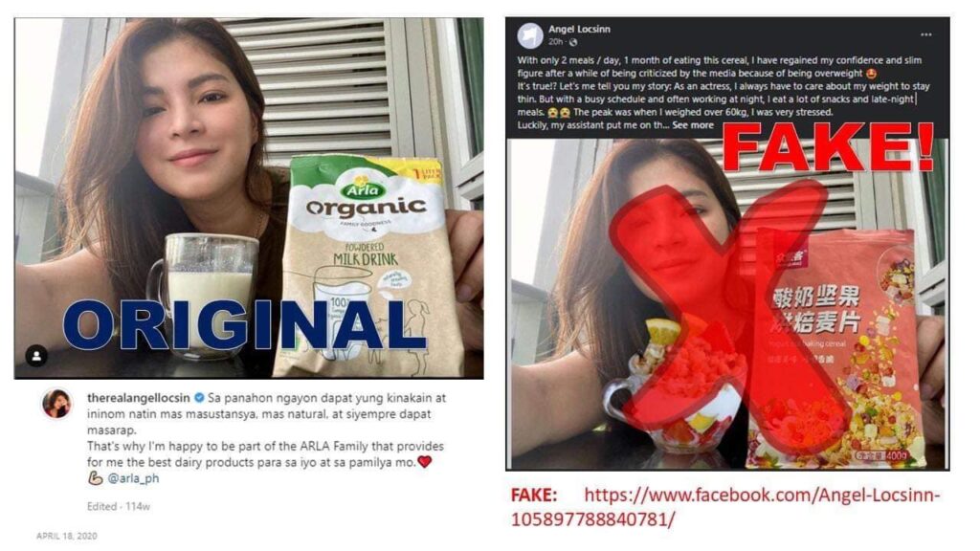Viewport: 980px width, 551px height.
Task: Click the Edited · 114w label
Action: click(x=118, y=506)
